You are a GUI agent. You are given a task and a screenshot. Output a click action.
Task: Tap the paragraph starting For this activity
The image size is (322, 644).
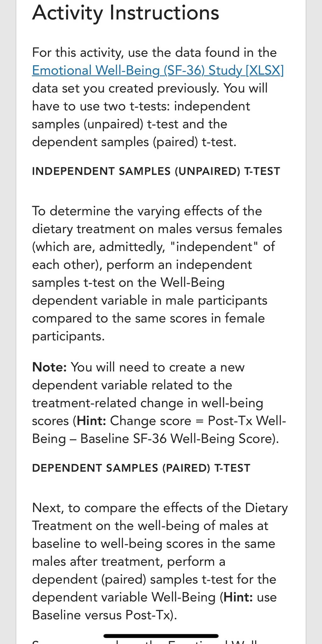click(x=158, y=97)
